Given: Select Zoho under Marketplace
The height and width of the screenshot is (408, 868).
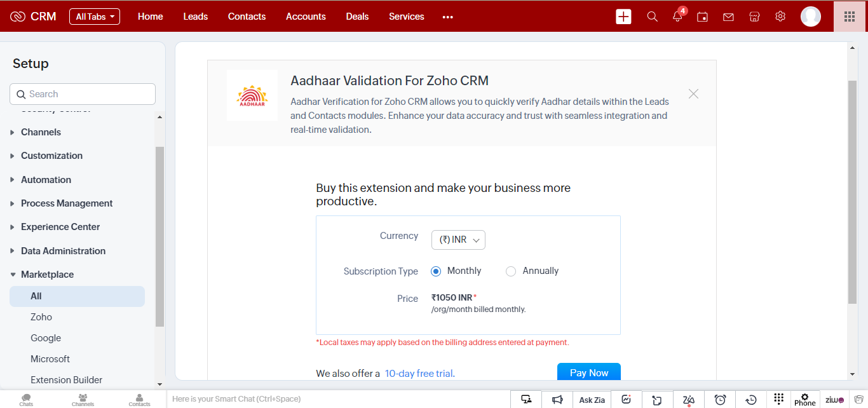Looking at the screenshot, I should [41, 317].
